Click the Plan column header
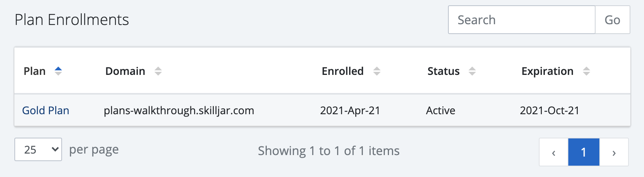 coord(34,71)
